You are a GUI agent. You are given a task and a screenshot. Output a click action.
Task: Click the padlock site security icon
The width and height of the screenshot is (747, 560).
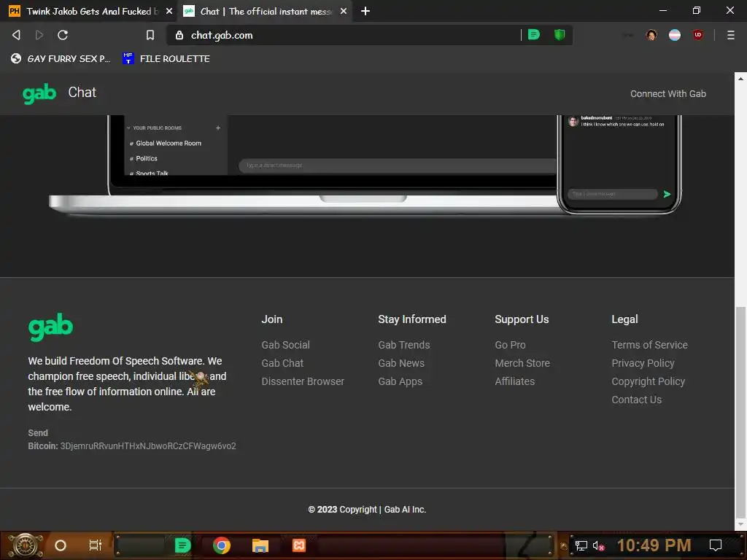(179, 35)
